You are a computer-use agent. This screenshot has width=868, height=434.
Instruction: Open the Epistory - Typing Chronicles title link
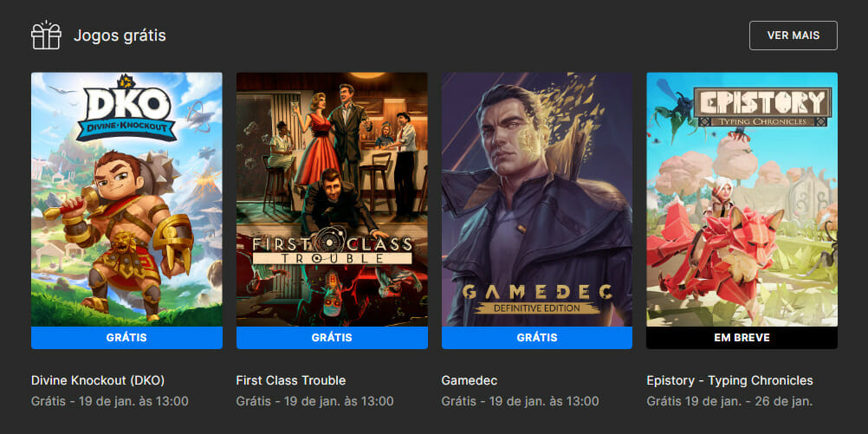coord(729,381)
